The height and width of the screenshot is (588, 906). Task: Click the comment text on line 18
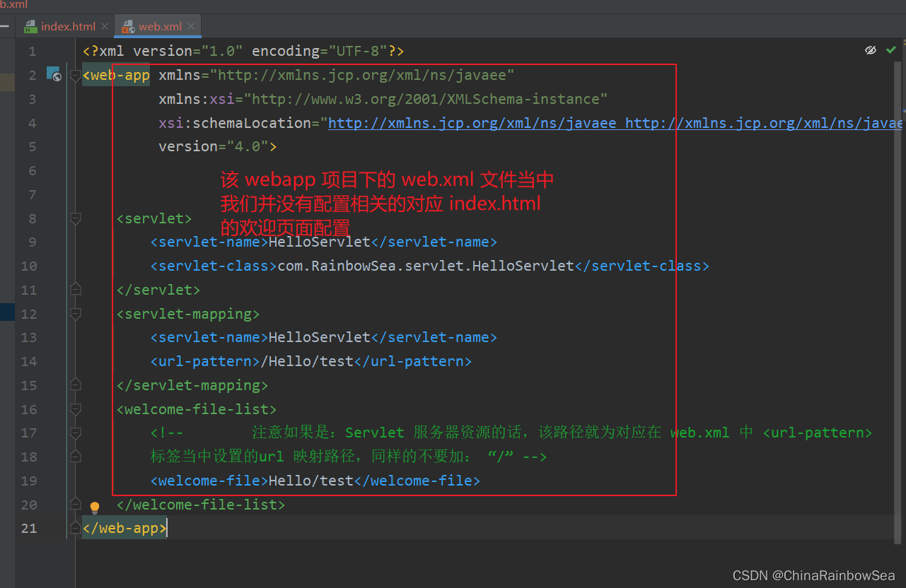(x=349, y=457)
